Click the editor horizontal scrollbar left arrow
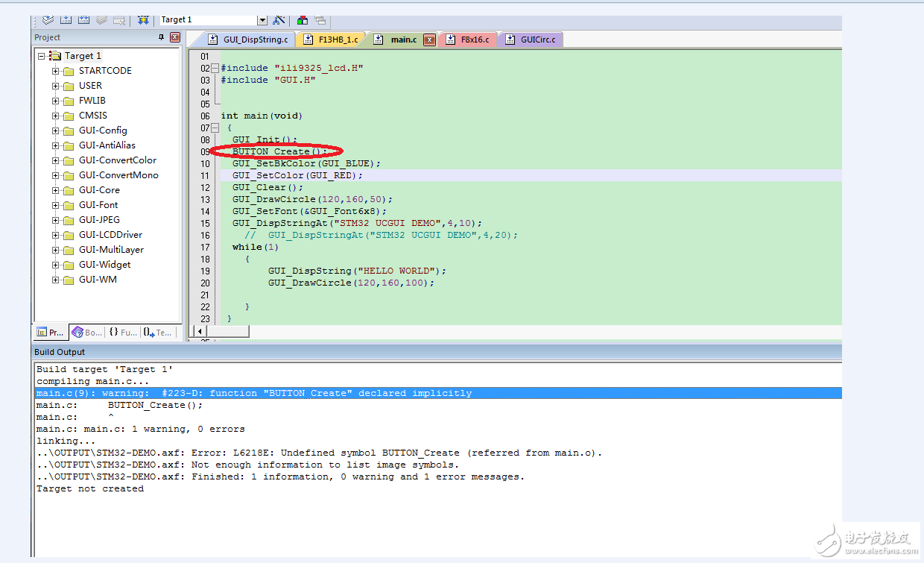The image size is (924, 563). 199,330
